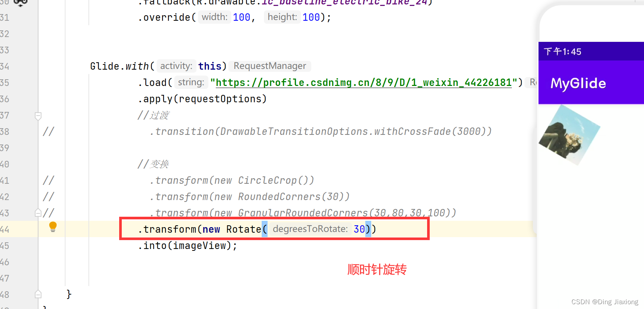Click the commented RoundedCorners(30) line
The height and width of the screenshot is (309, 644).
coord(250,197)
